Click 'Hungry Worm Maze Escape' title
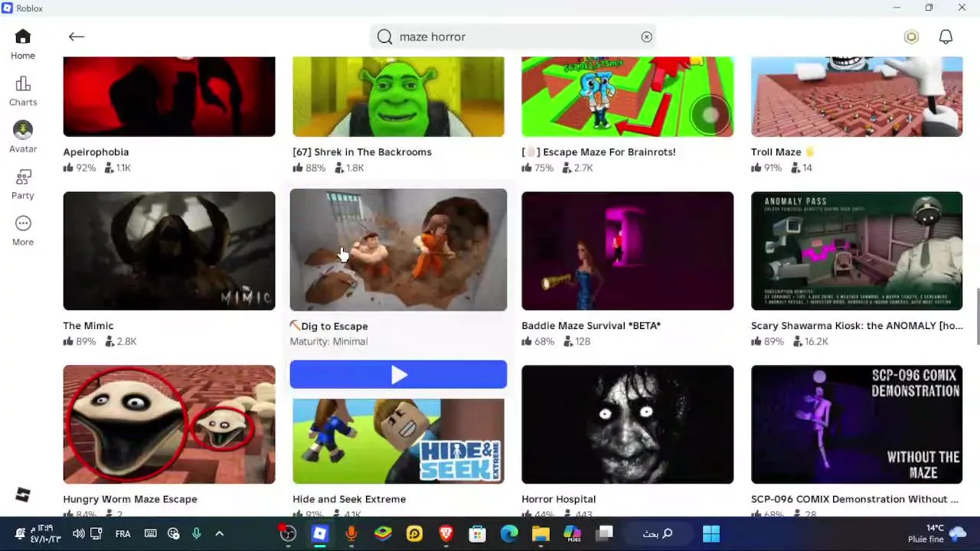Screen dimensions: 980x551 point(130,499)
